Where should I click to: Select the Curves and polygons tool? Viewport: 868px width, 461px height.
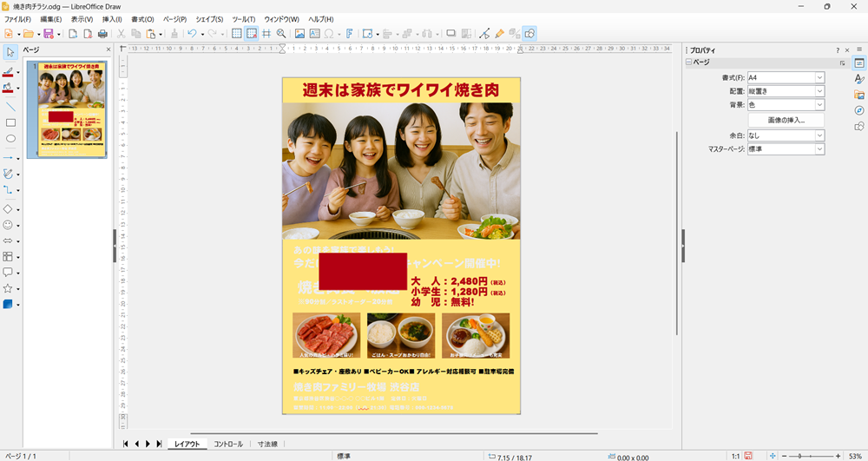(x=8, y=174)
